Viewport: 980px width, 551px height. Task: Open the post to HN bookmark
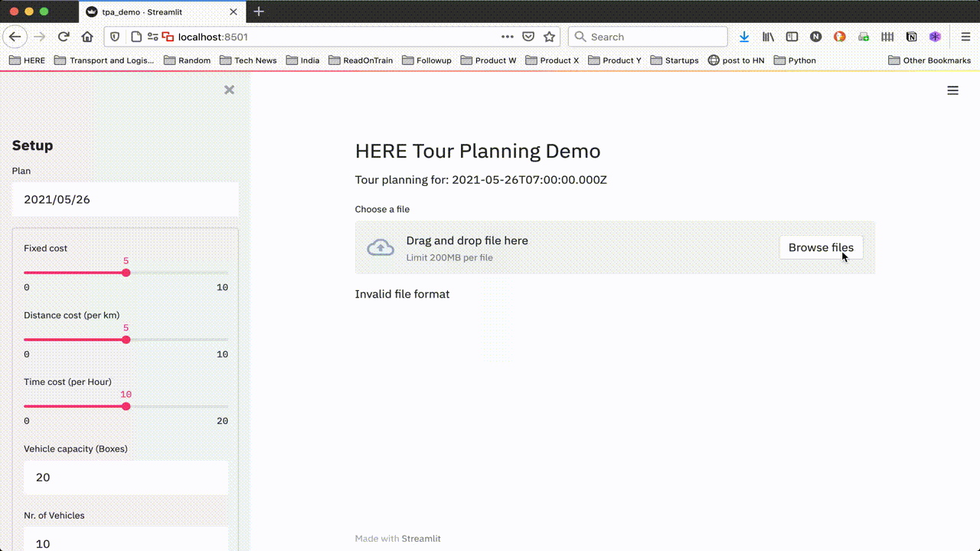[x=736, y=60]
